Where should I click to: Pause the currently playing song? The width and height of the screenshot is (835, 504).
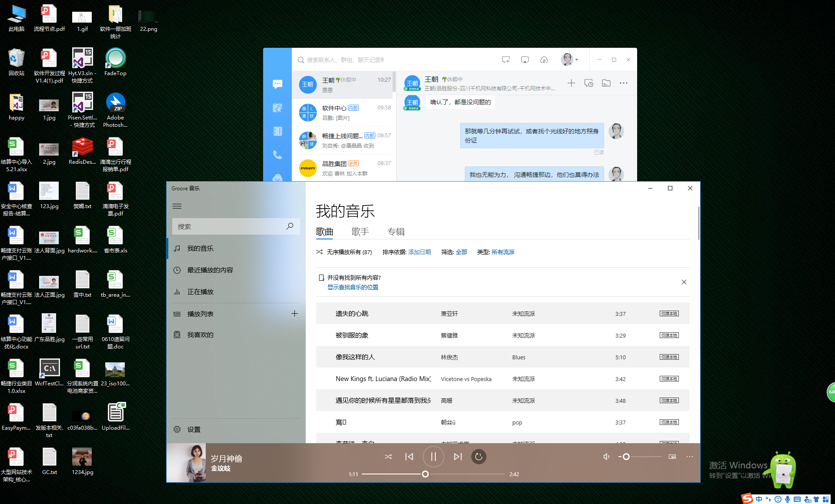pos(433,457)
